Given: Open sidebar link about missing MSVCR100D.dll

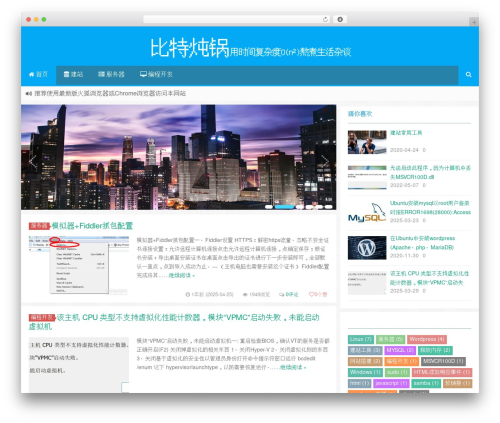Looking at the screenshot, I should (430, 172).
